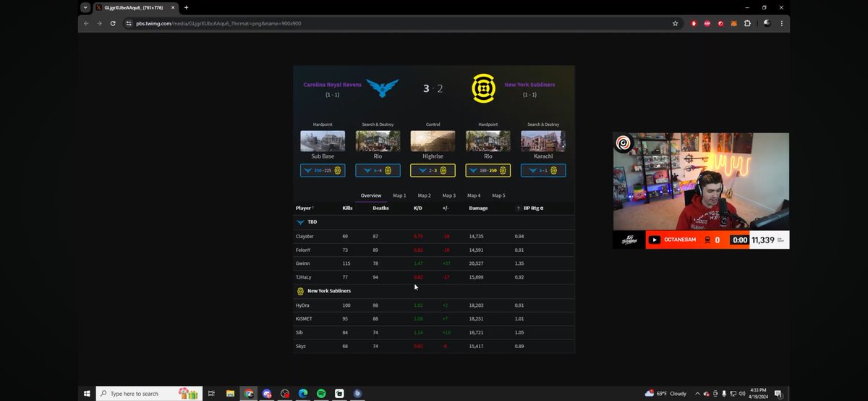Click the taskbar microphone icon
Image resolution: width=868 pixels, height=401 pixels.
point(725,393)
